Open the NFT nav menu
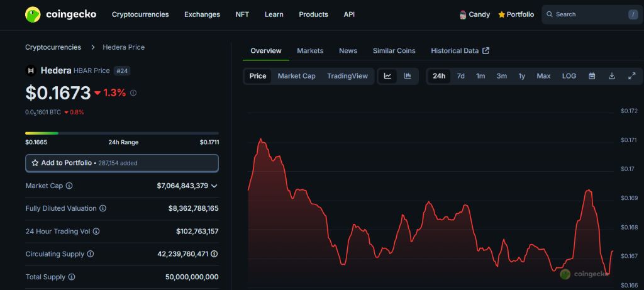 (242, 14)
